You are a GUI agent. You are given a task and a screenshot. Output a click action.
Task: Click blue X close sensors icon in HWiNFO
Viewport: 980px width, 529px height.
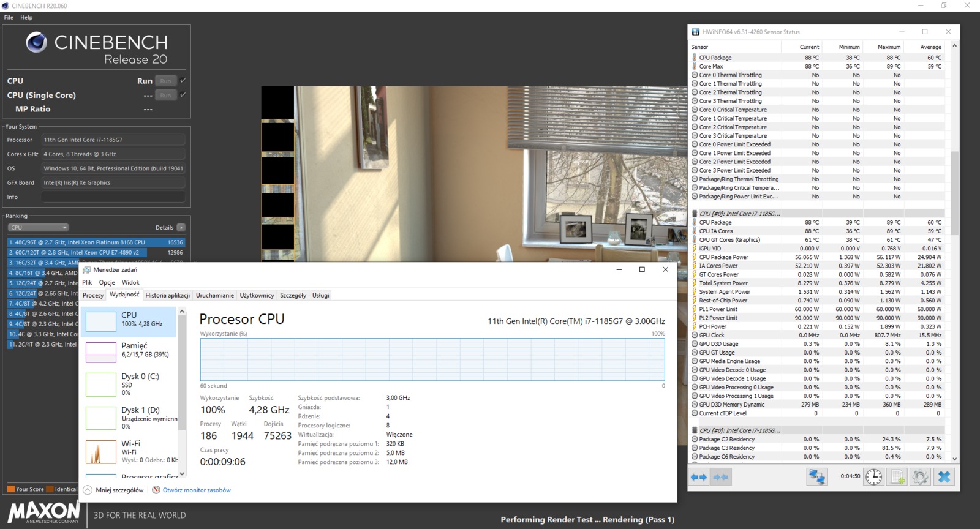pos(944,476)
